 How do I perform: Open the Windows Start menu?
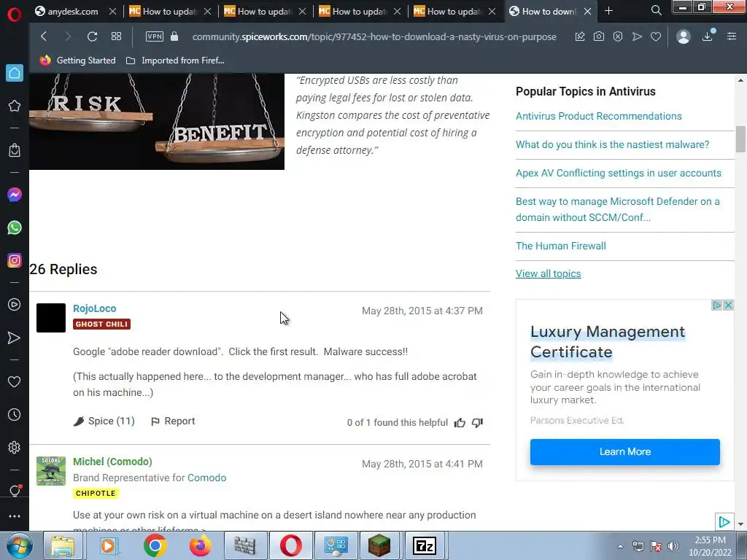point(20,545)
